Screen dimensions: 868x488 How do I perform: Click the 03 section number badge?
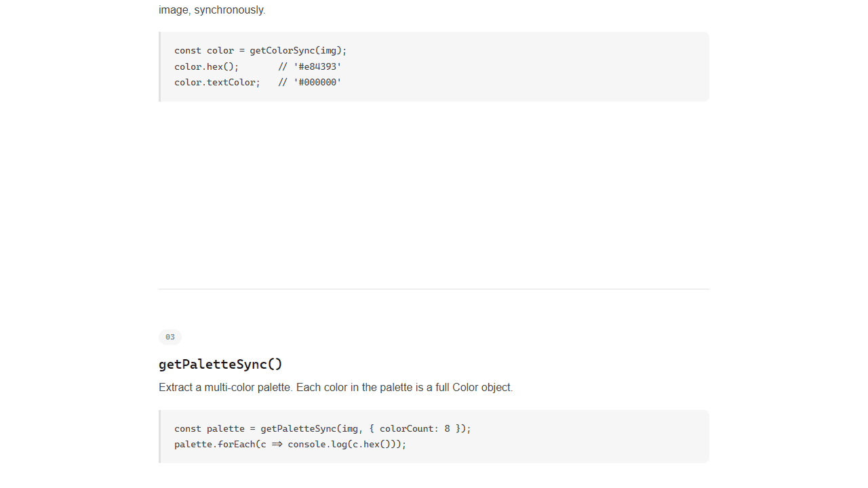(170, 337)
